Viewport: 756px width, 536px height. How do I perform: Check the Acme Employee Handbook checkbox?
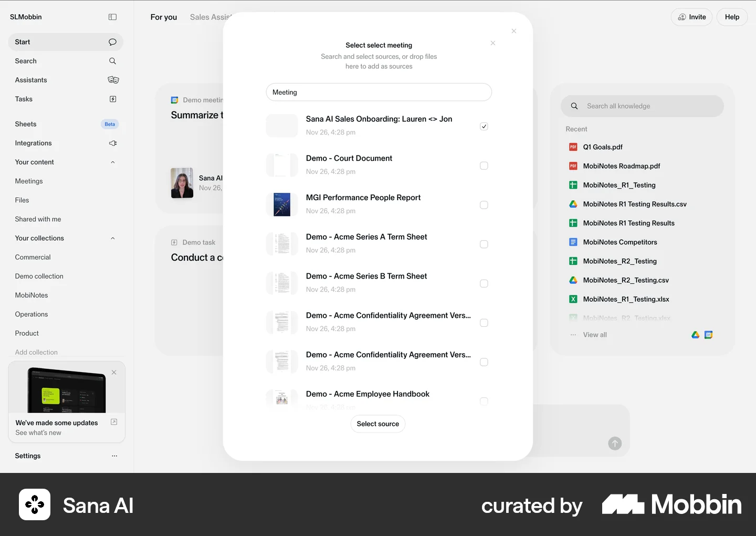click(x=484, y=401)
